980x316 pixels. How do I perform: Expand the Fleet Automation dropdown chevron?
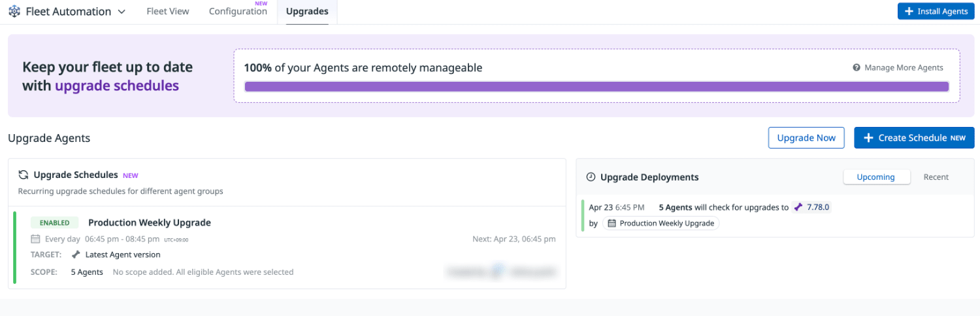point(122,12)
